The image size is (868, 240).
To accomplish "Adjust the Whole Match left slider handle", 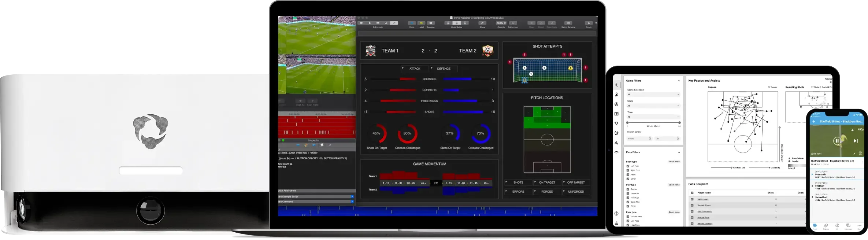I will pyautogui.click(x=627, y=123).
